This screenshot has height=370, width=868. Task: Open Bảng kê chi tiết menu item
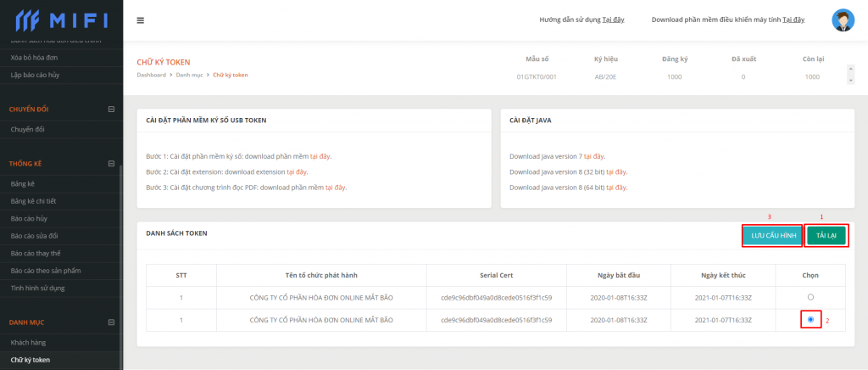pos(35,201)
